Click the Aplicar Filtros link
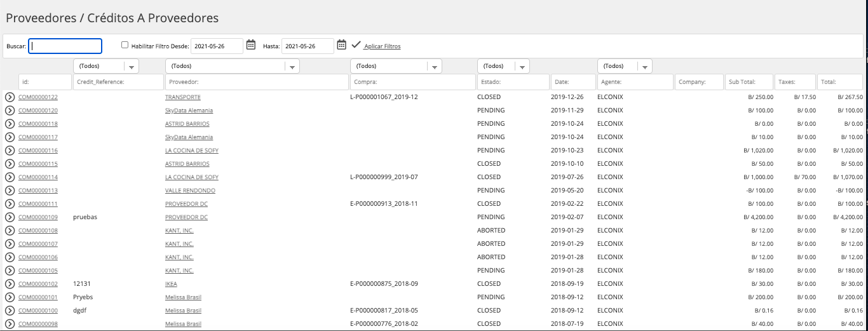This screenshot has width=868, height=331. 382,46
